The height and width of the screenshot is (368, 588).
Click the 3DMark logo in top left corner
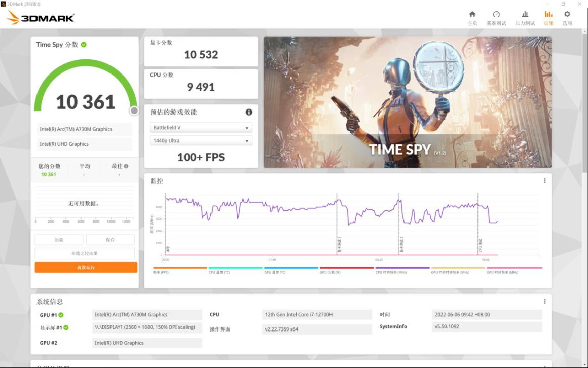(x=40, y=16)
